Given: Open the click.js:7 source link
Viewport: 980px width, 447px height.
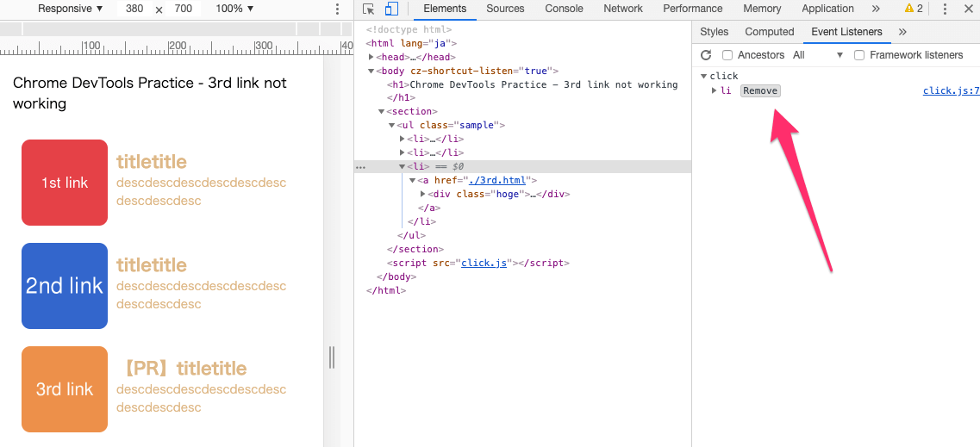Looking at the screenshot, I should pos(951,91).
